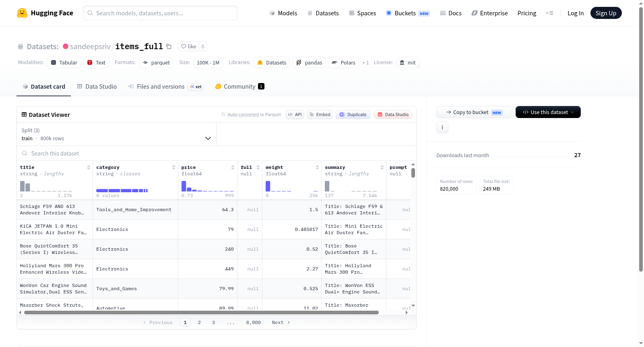Click Copy to bucket button

pos(474,112)
